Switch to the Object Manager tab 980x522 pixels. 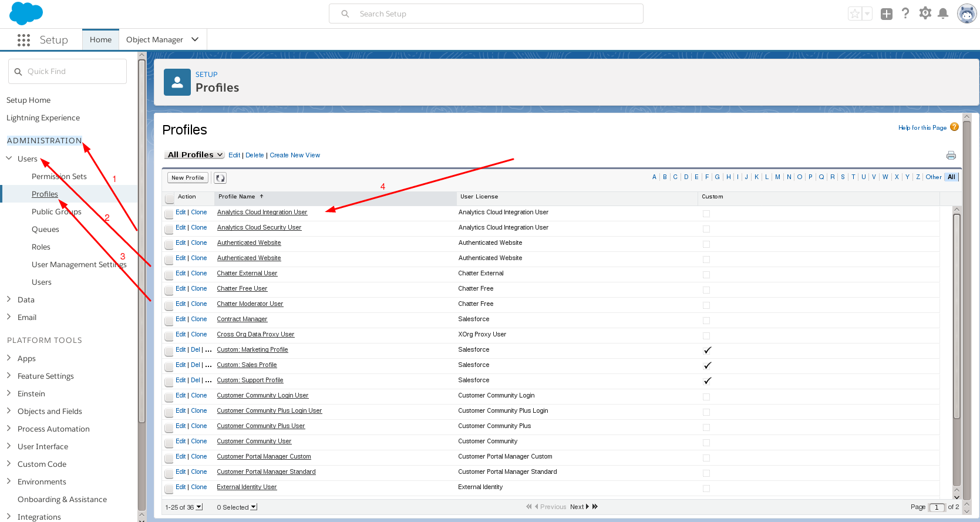[154, 39]
